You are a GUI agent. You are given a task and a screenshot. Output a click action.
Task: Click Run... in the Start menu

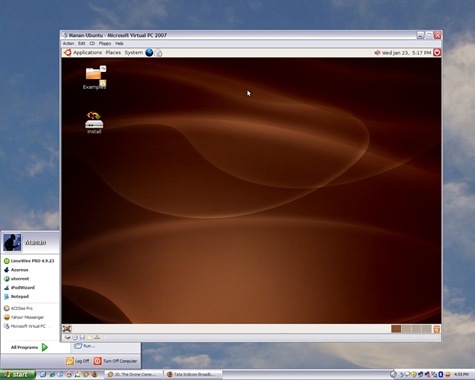[x=85, y=346]
